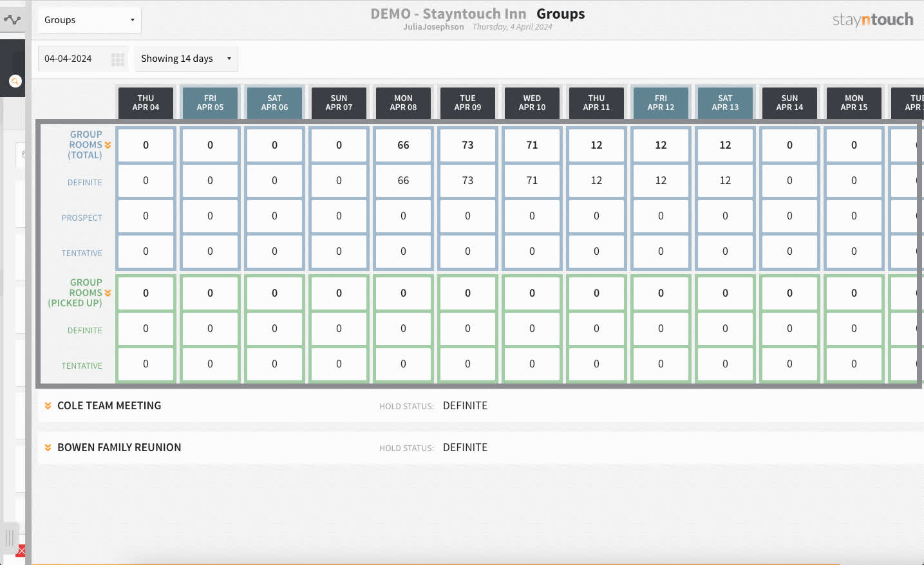Click total group rooms 73 on APR 09
This screenshot has width=924, height=565.
tap(467, 145)
